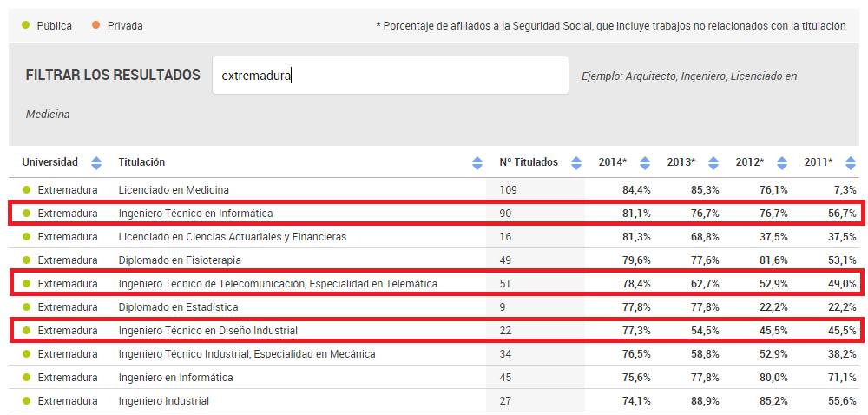Select Diplomado en Estadística title

[178, 306]
